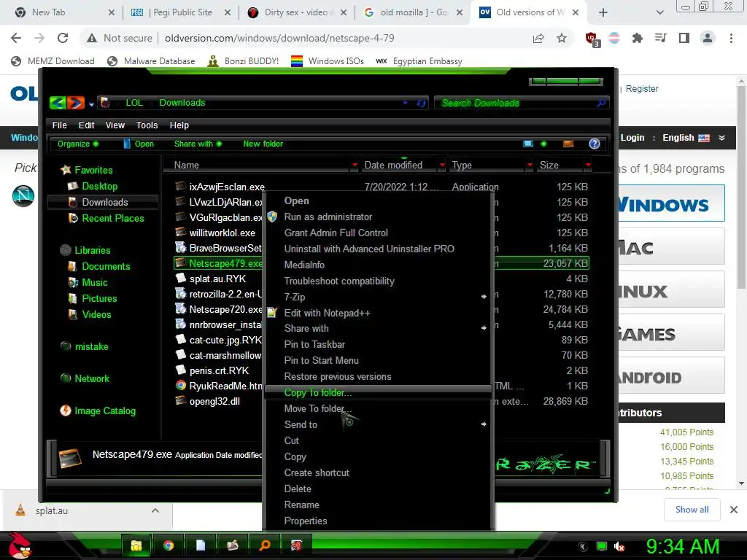This screenshot has height=560, width=747.
Task: Click the Chrome back arrow
Action: (16, 38)
